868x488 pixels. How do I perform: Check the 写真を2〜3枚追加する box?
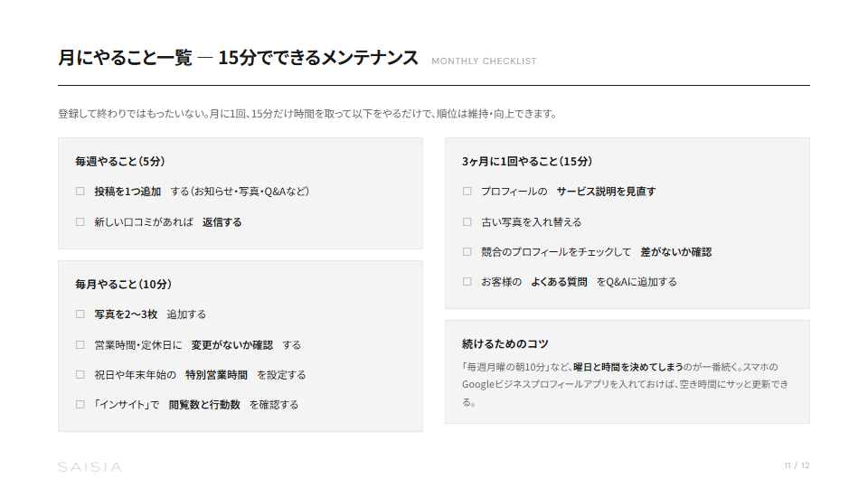(x=80, y=314)
